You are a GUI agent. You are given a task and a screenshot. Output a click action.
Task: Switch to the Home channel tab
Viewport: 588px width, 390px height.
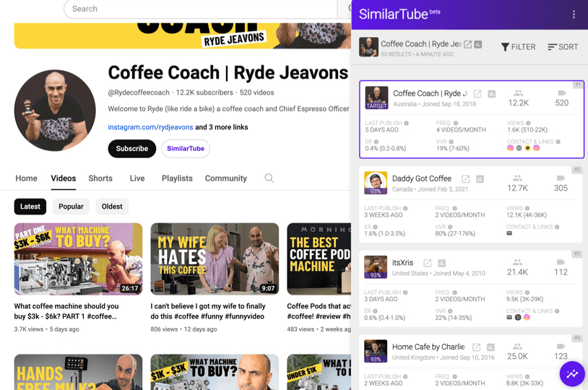click(26, 178)
